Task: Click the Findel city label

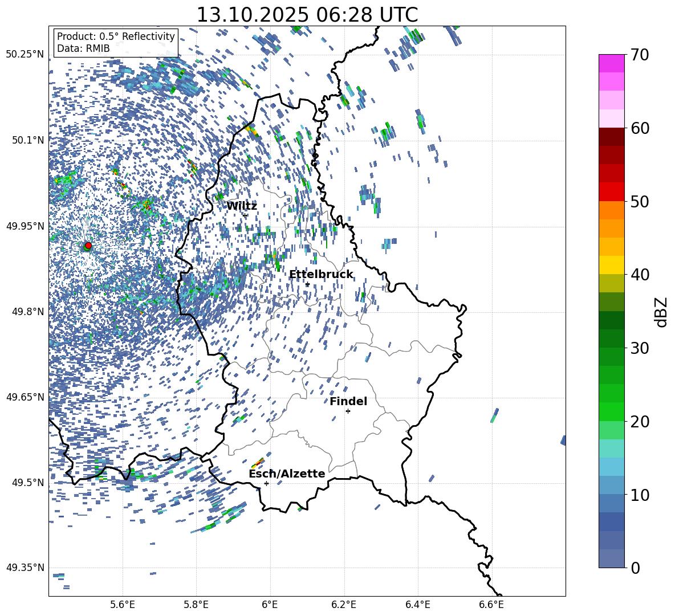Action: 348,401
